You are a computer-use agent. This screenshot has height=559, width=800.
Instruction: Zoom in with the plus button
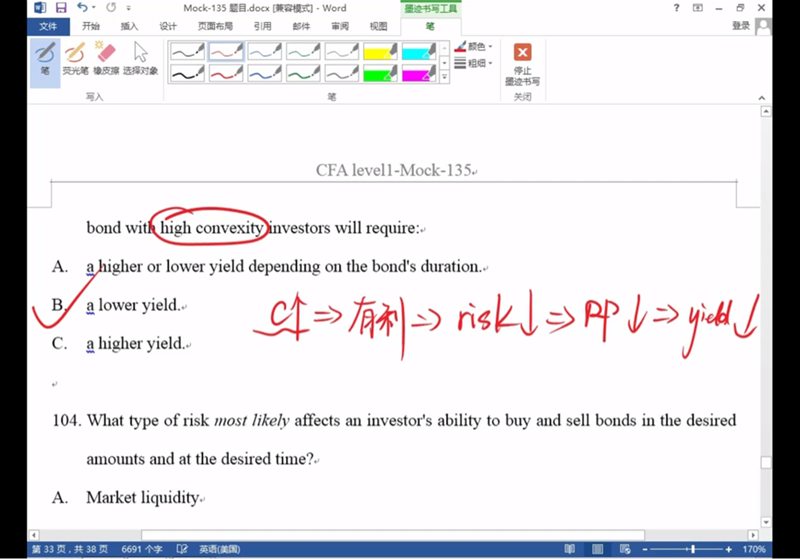coord(729,549)
